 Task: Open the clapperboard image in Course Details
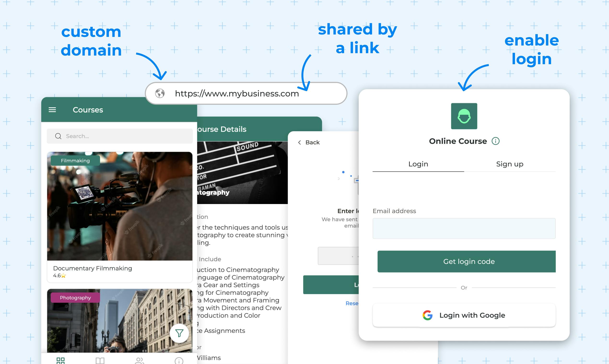pos(242,173)
